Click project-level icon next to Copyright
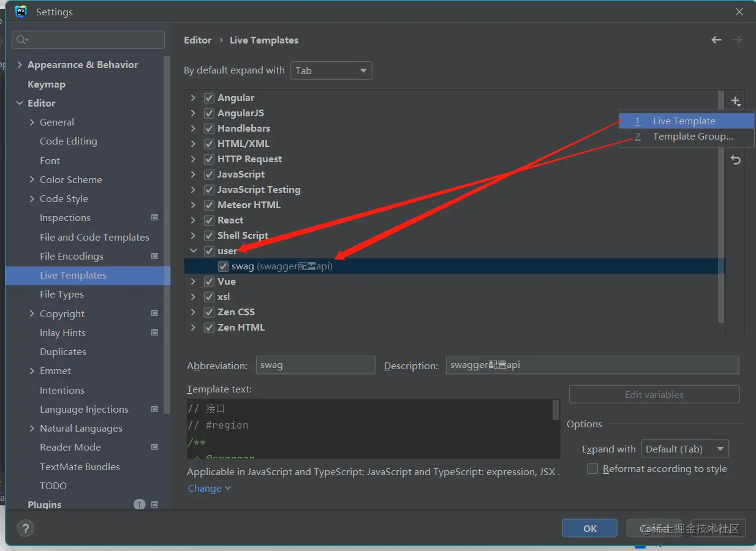 click(x=154, y=313)
